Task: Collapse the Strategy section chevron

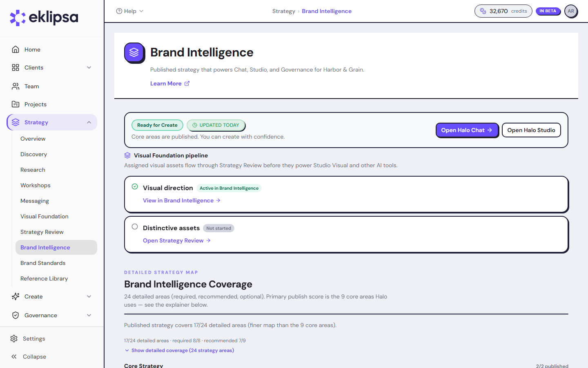Action: [x=89, y=122]
